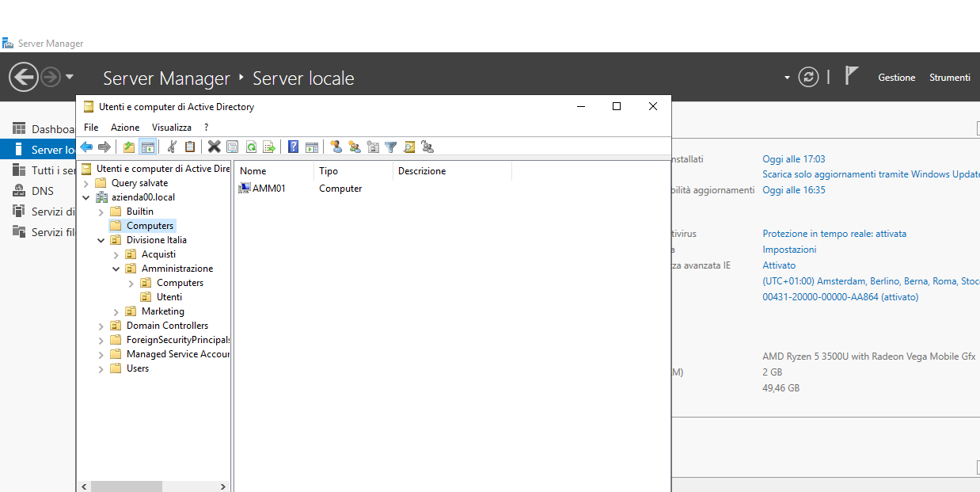The image size is (980, 492).
Task: Click the blue Back arrow in AD toolbar
Action: pos(86,147)
